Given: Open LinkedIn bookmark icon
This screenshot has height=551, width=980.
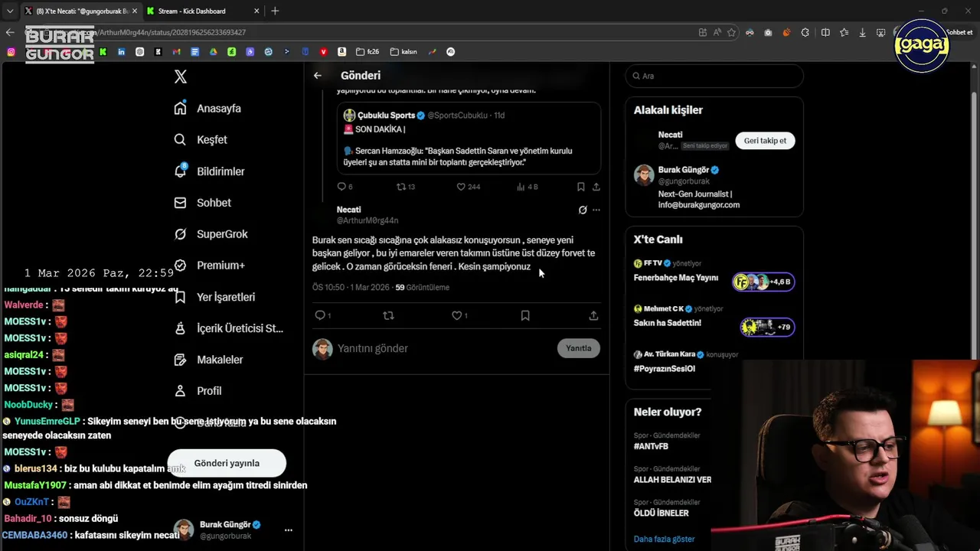Looking at the screenshot, I should click(x=121, y=52).
